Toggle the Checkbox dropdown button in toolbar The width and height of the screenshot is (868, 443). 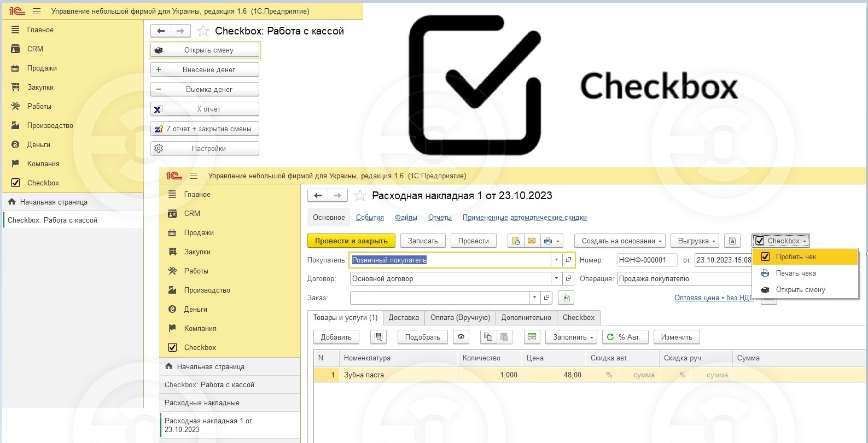[780, 241]
